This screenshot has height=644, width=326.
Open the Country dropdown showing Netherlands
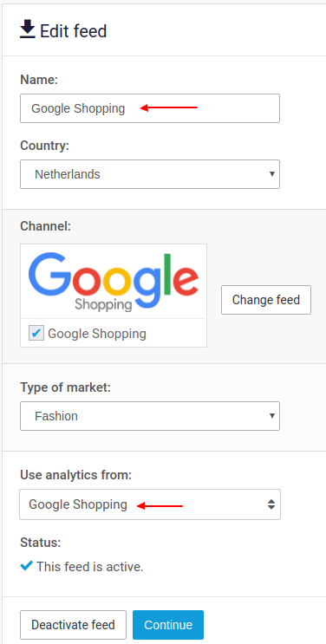pos(150,174)
